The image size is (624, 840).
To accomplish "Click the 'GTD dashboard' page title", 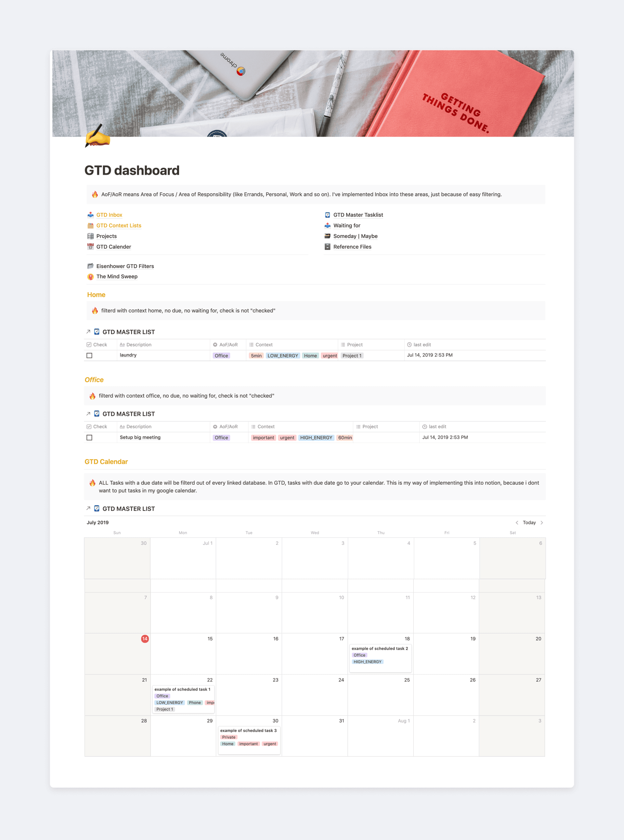I will tap(132, 170).
